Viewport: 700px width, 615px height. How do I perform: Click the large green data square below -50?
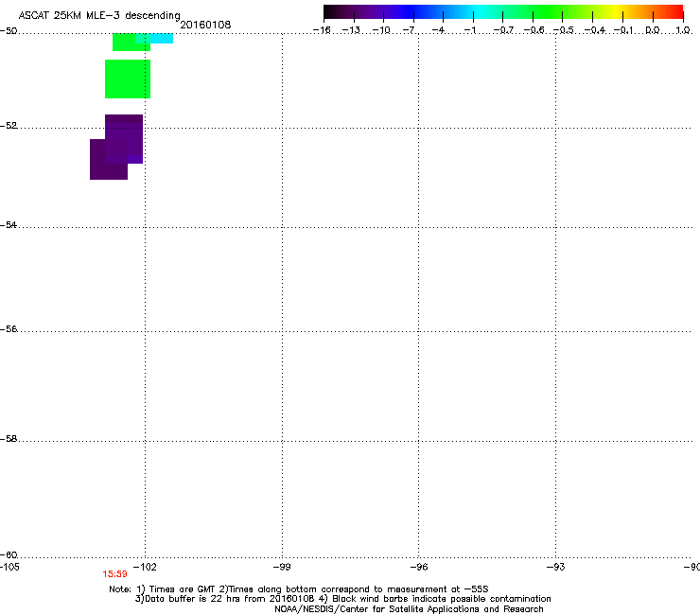[x=128, y=79]
